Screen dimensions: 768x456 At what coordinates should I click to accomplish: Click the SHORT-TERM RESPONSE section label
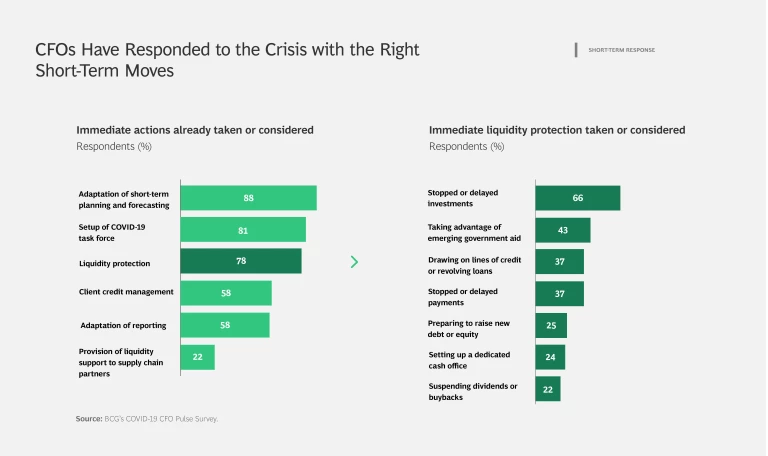coord(621,50)
